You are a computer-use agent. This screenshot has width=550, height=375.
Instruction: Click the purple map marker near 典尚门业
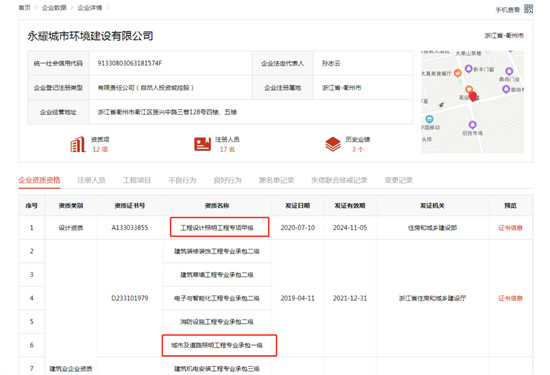tap(509, 72)
